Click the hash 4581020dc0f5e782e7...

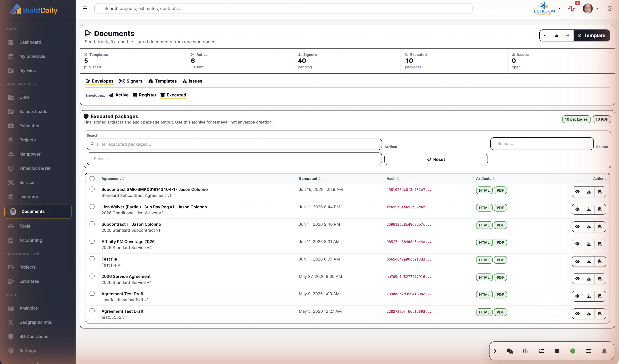[409, 190]
